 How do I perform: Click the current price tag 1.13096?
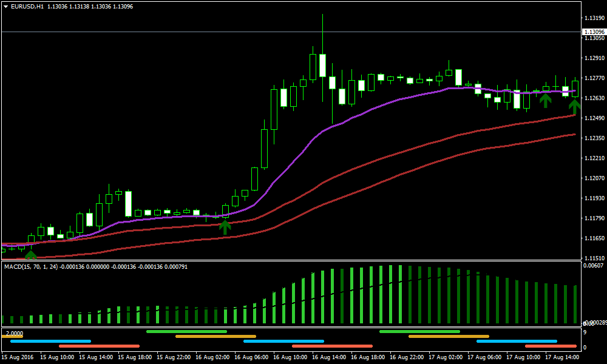594,32
